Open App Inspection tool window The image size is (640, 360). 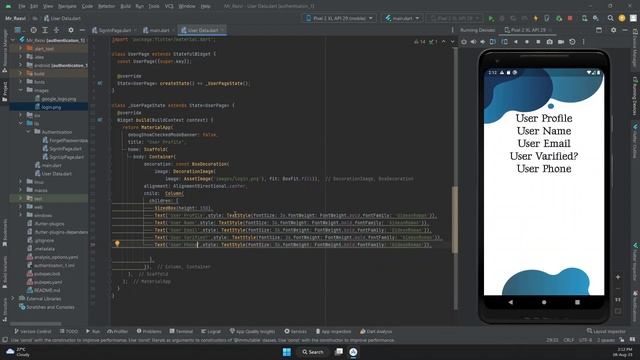click(x=333, y=331)
